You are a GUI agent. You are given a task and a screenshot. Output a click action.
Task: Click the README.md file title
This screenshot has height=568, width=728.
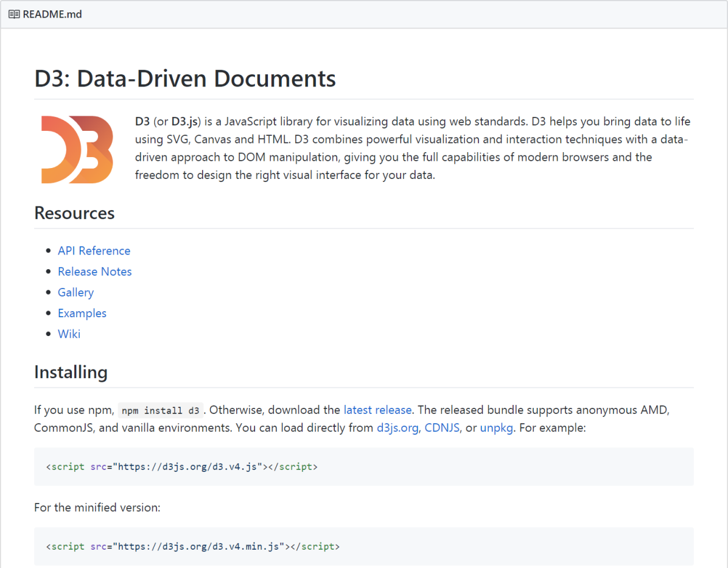pos(52,15)
